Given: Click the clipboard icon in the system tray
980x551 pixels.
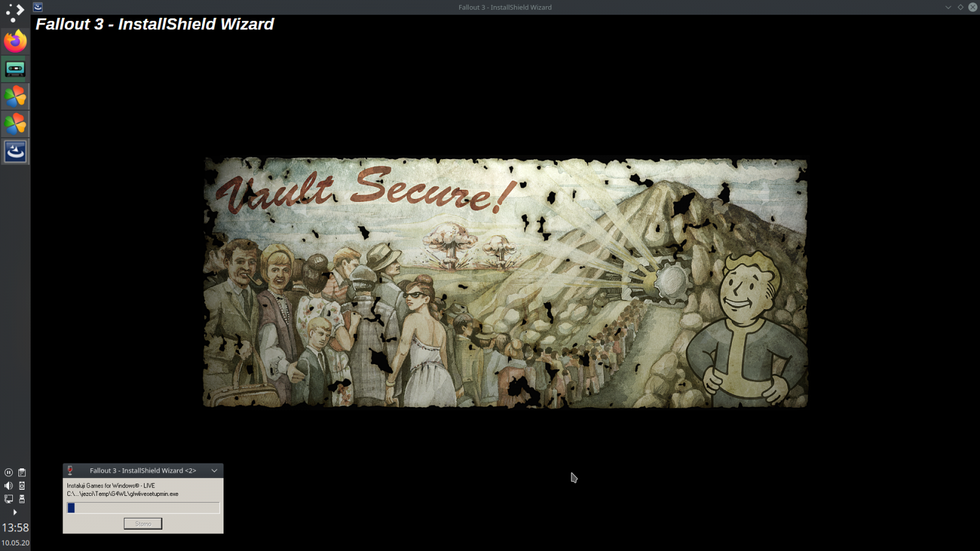Looking at the screenshot, I should pos(22,472).
